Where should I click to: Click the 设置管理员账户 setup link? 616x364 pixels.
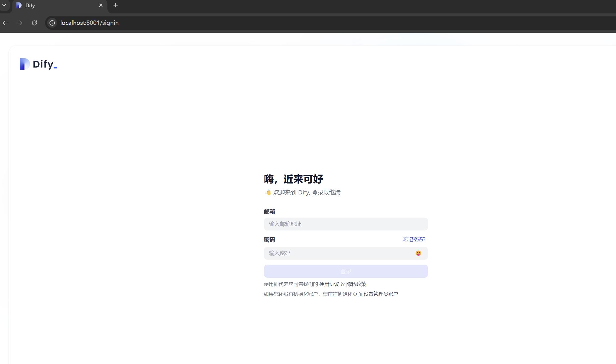381,294
